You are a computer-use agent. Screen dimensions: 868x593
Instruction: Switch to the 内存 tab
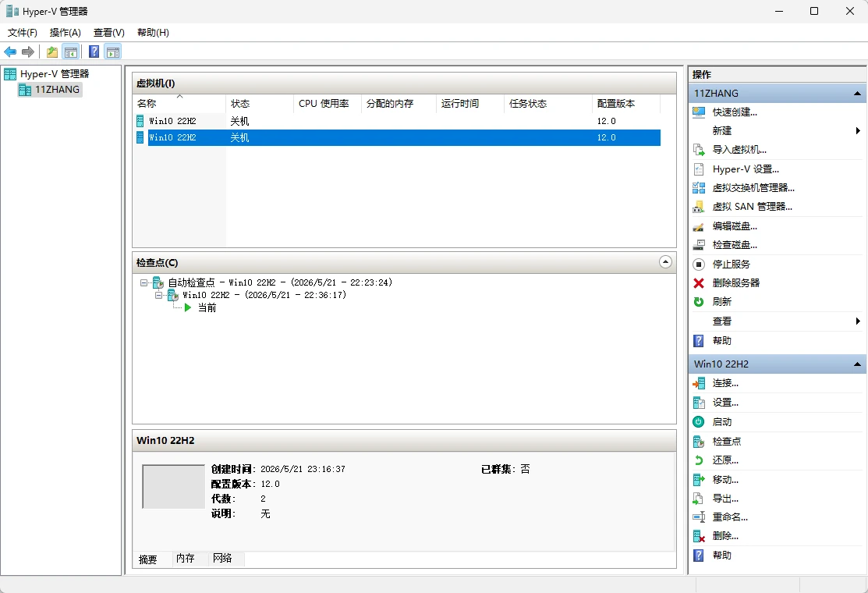coord(186,559)
